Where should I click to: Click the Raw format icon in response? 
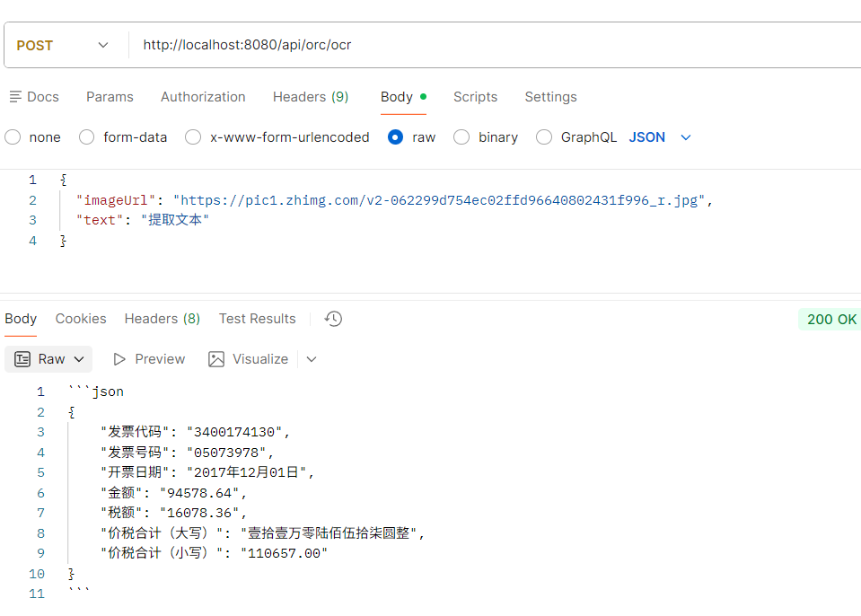point(22,359)
